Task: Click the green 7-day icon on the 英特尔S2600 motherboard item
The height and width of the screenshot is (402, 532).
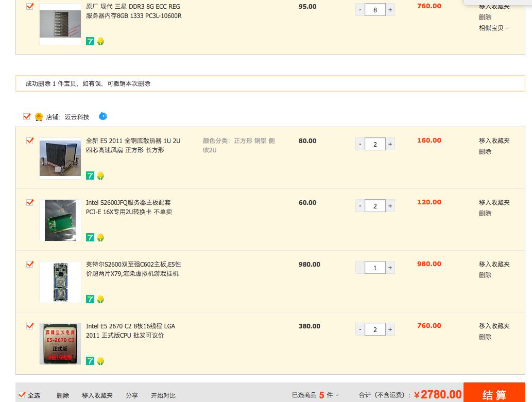Action: [x=90, y=299]
